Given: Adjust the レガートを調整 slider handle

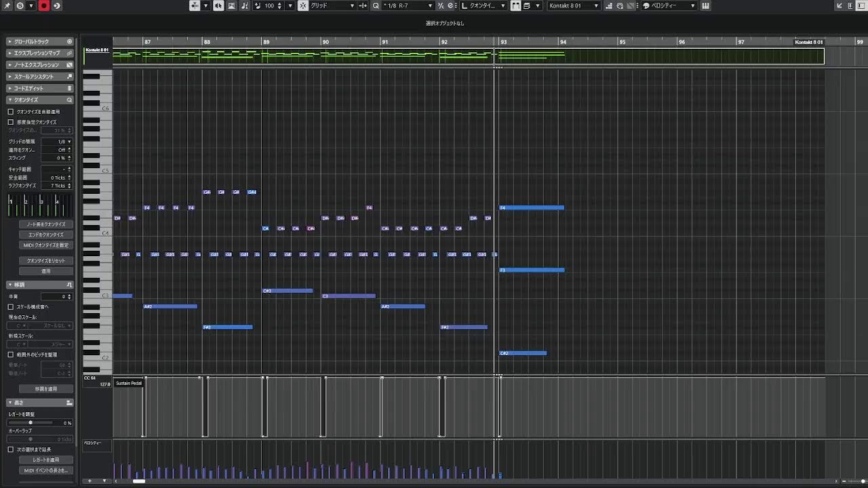Looking at the screenshot, I should pyautogui.click(x=30, y=423).
